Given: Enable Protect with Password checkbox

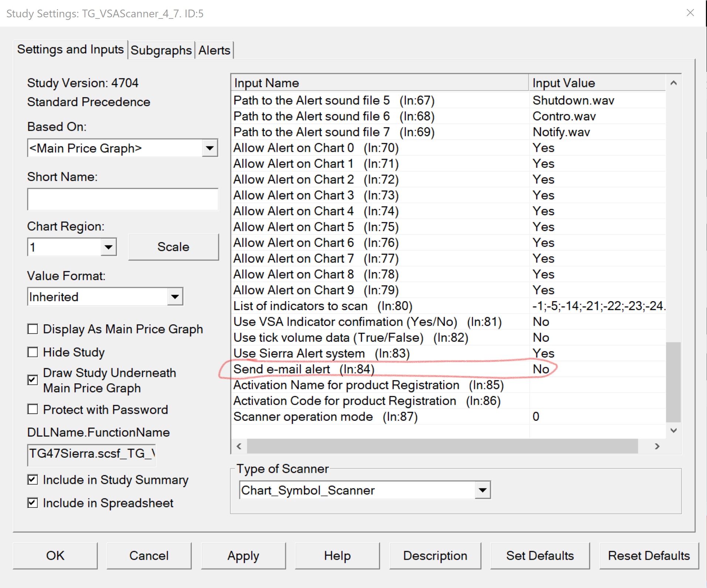Looking at the screenshot, I should tap(33, 409).
